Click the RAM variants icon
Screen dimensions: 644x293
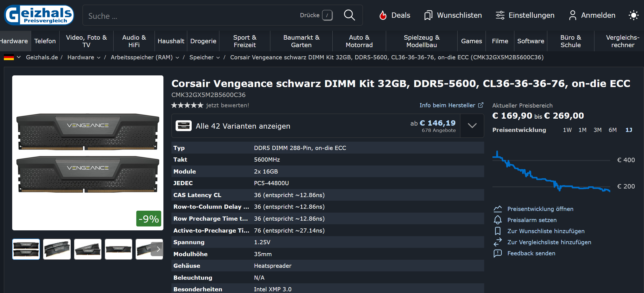183,126
